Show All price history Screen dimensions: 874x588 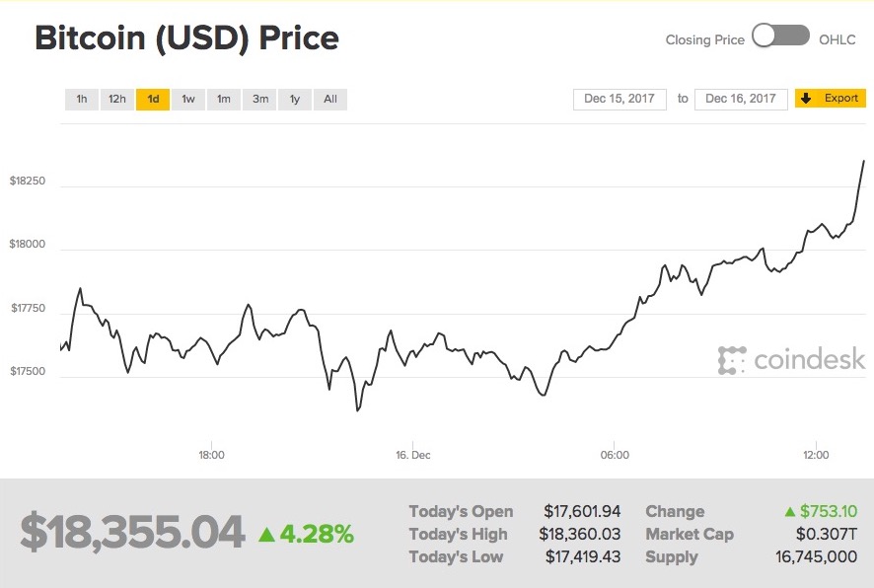click(x=330, y=99)
